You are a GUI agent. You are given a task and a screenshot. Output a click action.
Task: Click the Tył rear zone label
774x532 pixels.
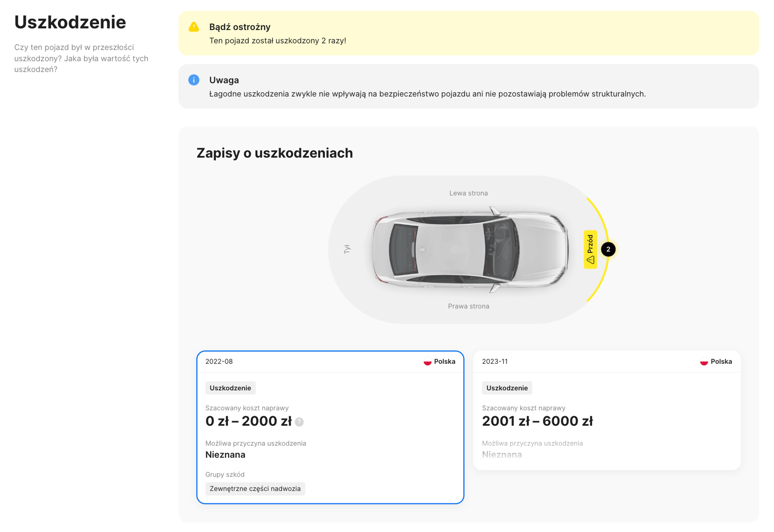[347, 249]
